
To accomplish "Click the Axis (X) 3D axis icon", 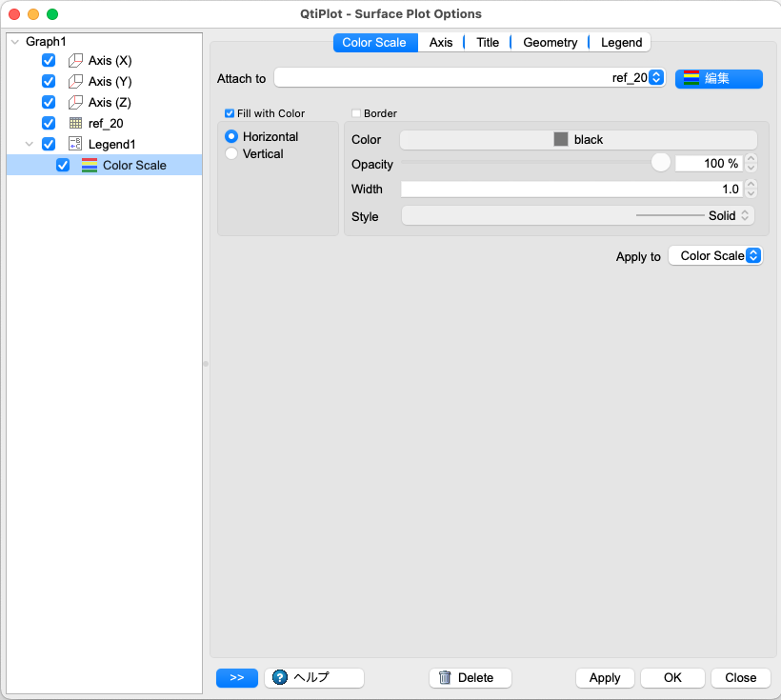I will tap(75, 60).
